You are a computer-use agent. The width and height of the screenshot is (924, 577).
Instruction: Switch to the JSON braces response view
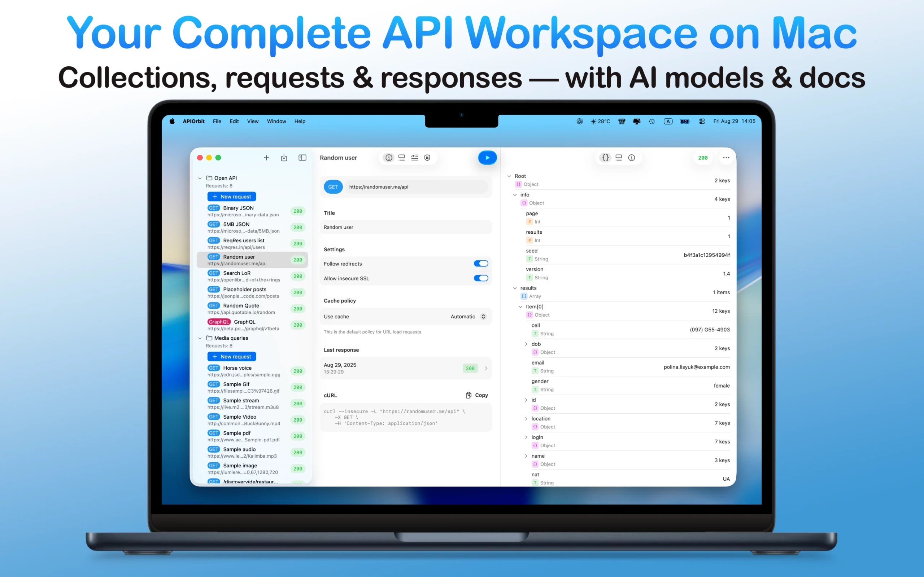pyautogui.click(x=605, y=158)
